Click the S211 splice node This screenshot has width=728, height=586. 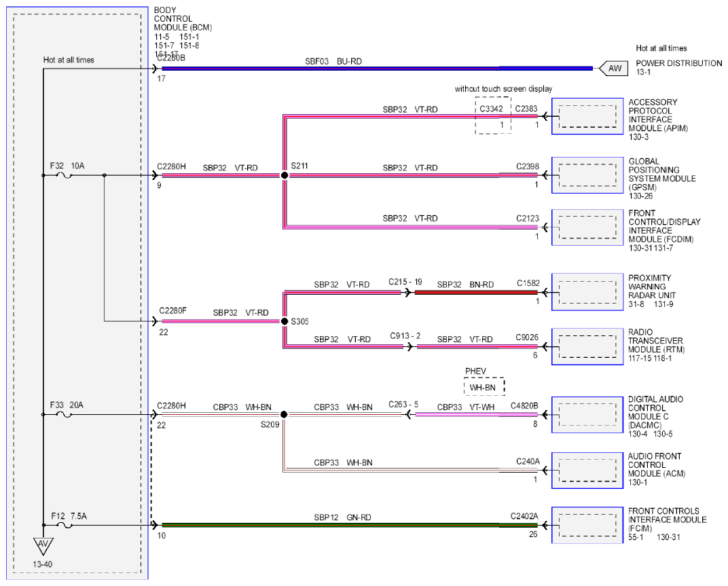285,175
